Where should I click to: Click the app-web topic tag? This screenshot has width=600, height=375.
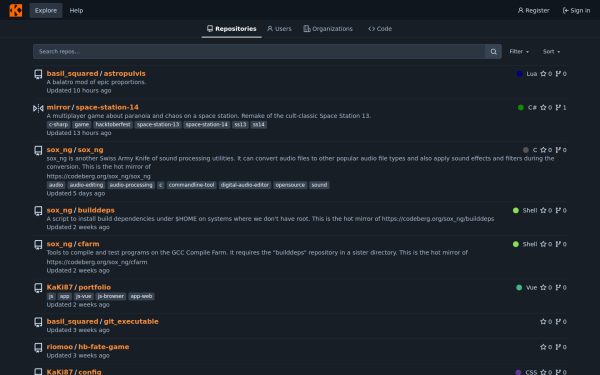(141, 297)
